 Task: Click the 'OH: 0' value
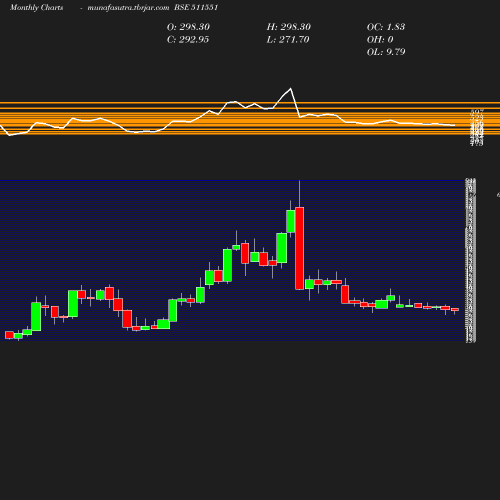380,40
